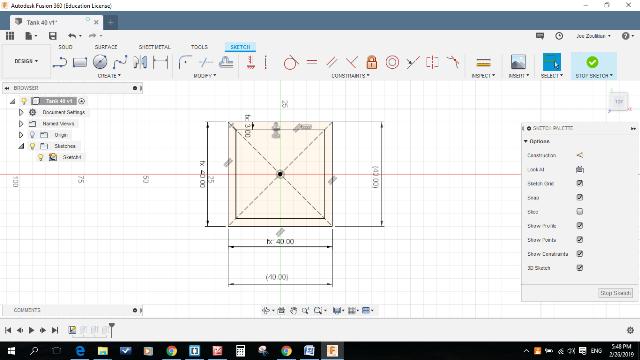Expand the Document Settings tree node

click(21, 112)
